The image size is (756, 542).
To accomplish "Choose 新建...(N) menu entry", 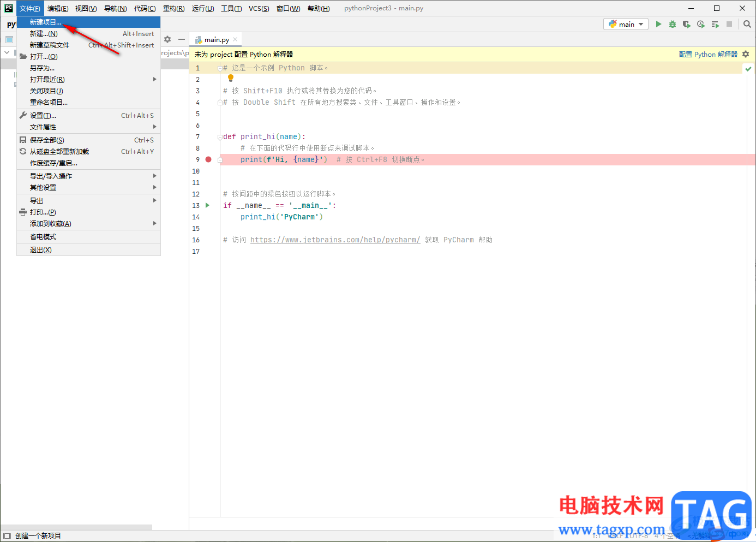I will point(88,33).
